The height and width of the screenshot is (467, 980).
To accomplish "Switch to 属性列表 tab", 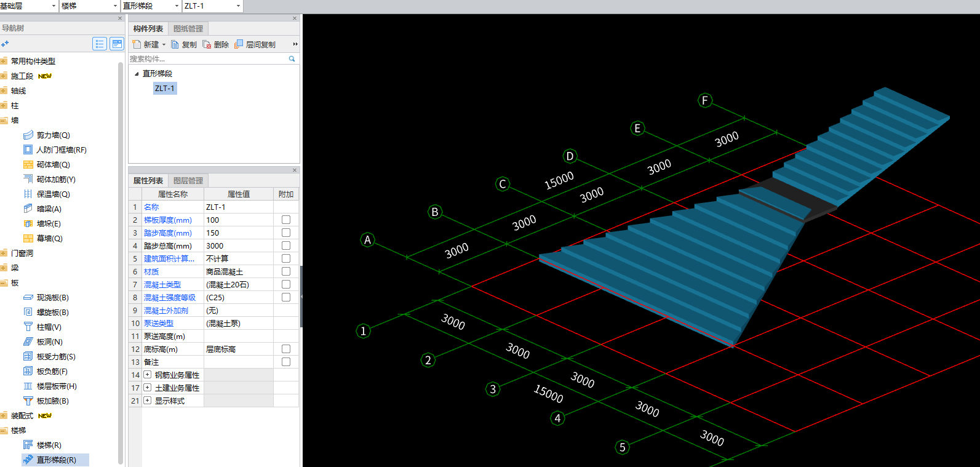I will point(148,180).
